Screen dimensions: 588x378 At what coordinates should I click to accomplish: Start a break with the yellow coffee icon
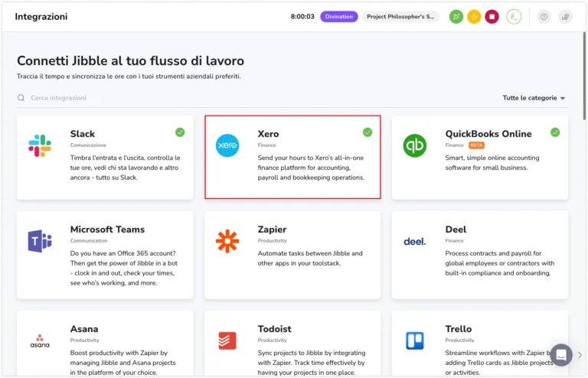click(x=474, y=17)
